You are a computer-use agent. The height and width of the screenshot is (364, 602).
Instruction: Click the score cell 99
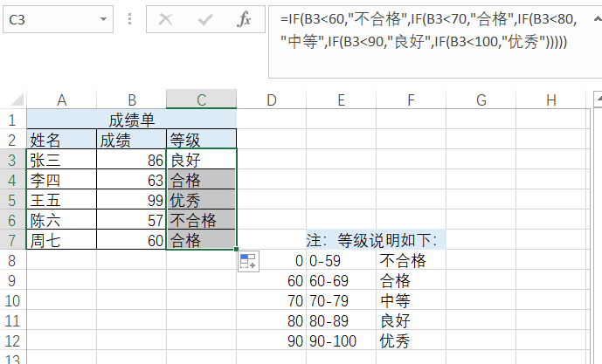(132, 199)
